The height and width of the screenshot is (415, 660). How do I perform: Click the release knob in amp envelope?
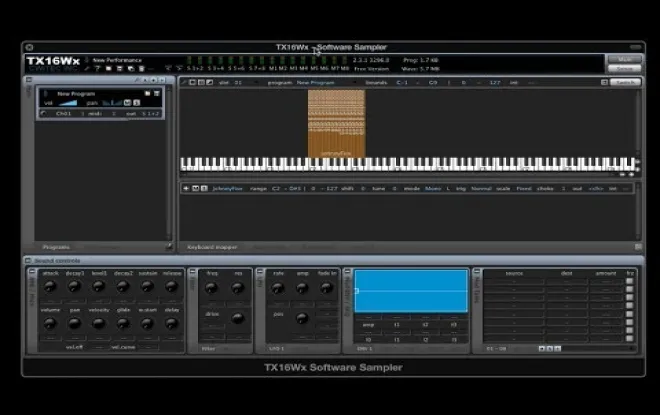click(171, 287)
